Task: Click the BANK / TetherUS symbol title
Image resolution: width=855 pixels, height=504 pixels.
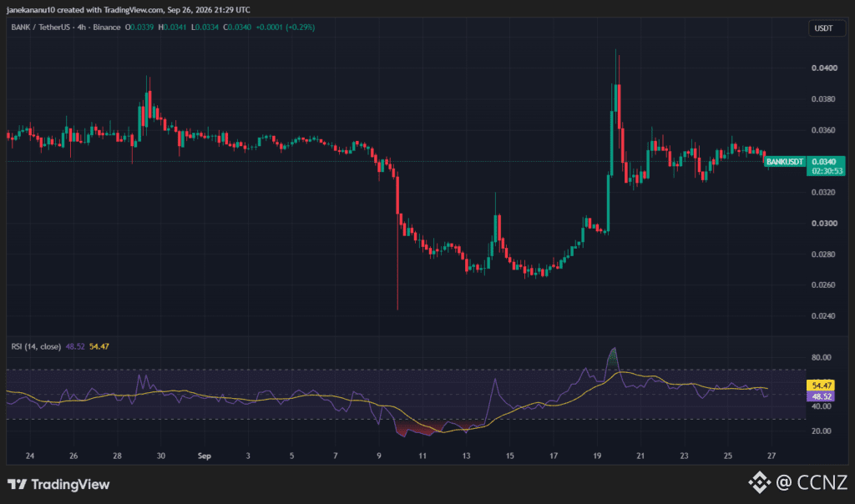Action: [x=38, y=28]
